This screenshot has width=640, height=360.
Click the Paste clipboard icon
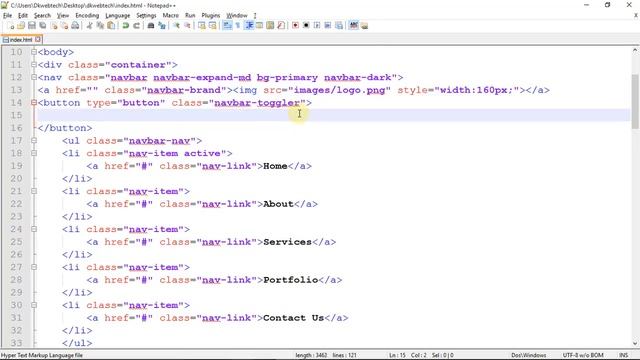[x=111, y=26]
